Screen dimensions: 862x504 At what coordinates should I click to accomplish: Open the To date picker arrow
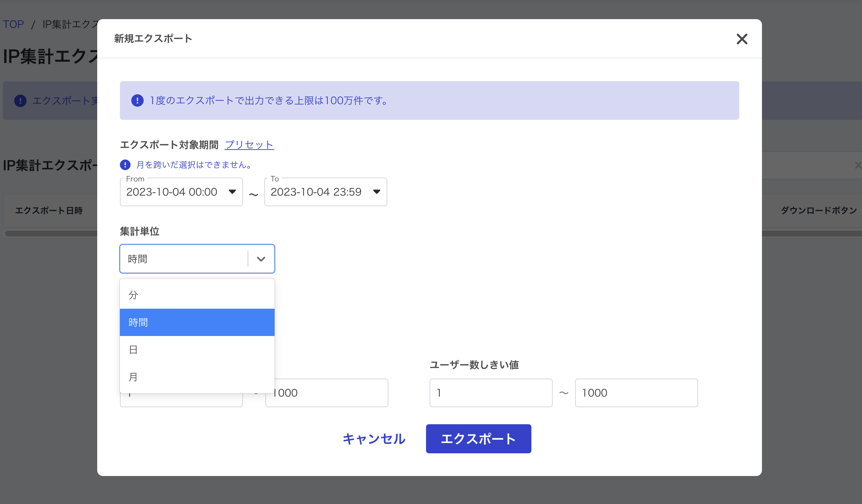377,192
